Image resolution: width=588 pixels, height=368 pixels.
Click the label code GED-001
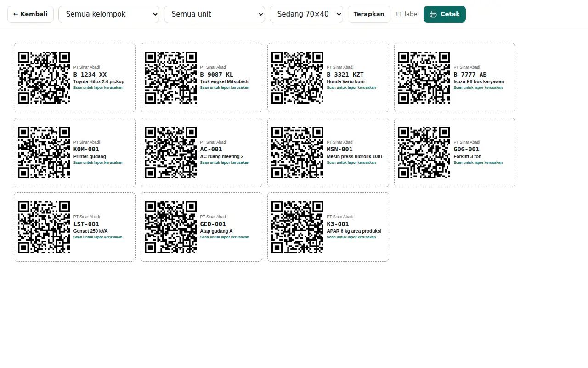tap(213, 224)
